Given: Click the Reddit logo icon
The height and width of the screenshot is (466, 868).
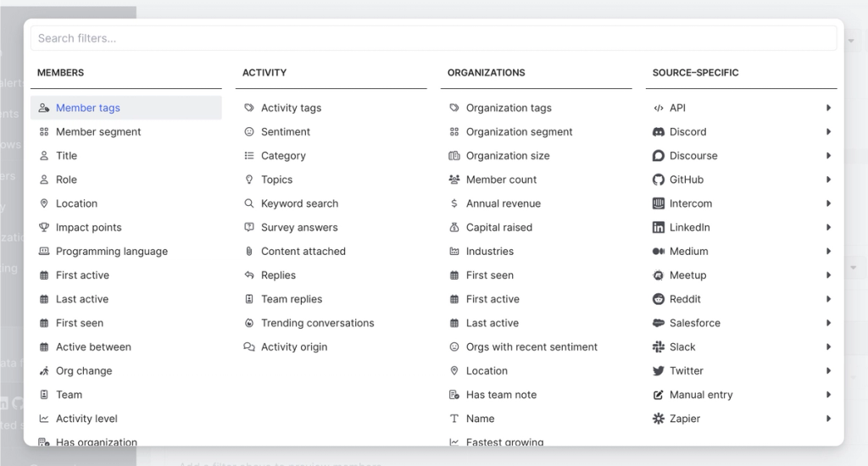Looking at the screenshot, I should pyautogui.click(x=659, y=299).
